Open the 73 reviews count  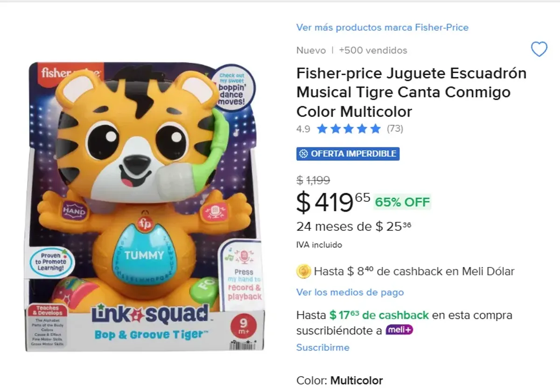[395, 129]
